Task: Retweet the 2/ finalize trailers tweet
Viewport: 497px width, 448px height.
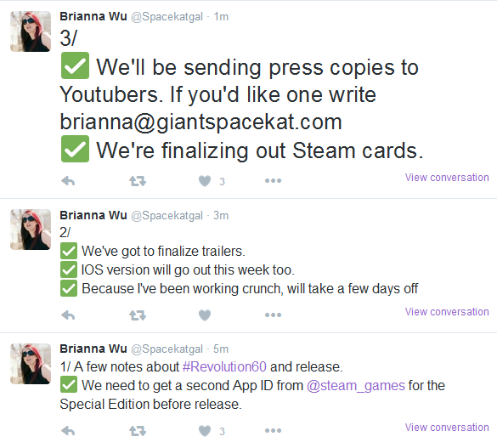Action: (x=138, y=315)
